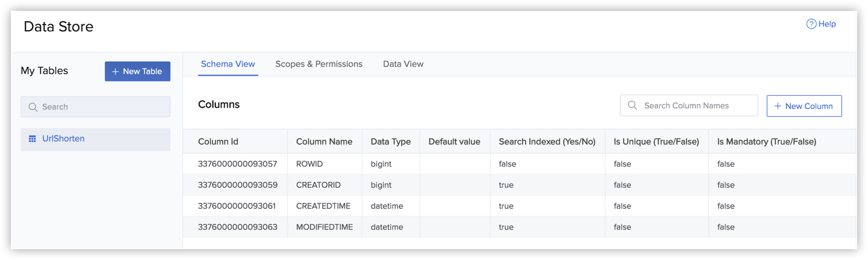Image resolution: width=868 pixels, height=260 pixels.
Task: Click the table grid icon beside UrlShorten
Action: click(x=33, y=139)
